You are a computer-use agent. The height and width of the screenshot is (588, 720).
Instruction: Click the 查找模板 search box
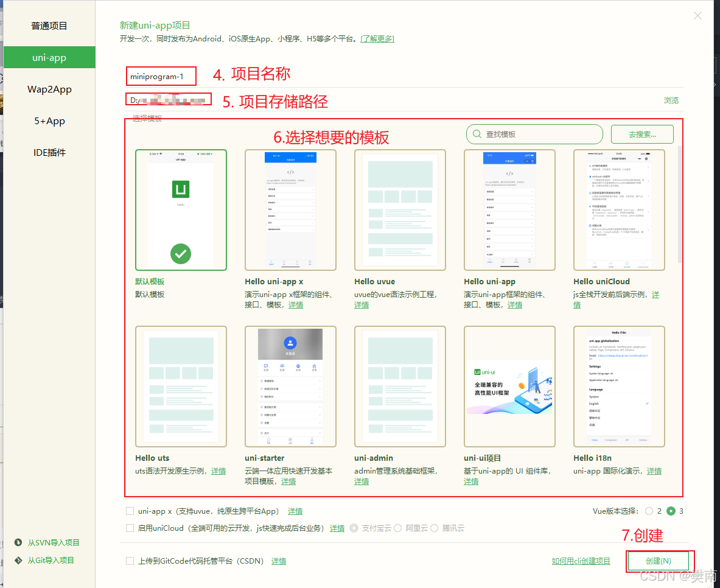534,134
